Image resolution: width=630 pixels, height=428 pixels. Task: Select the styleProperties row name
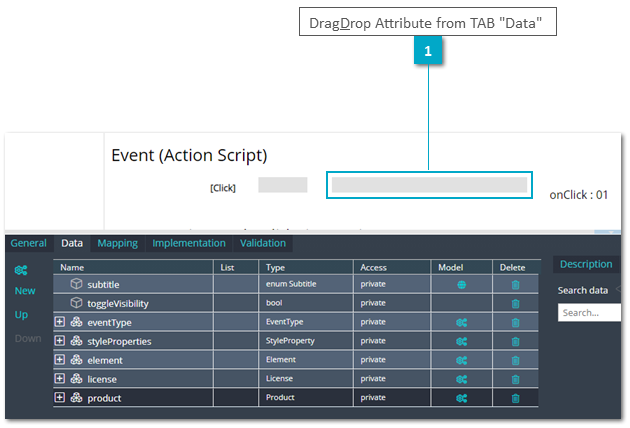[x=119, y=341]
